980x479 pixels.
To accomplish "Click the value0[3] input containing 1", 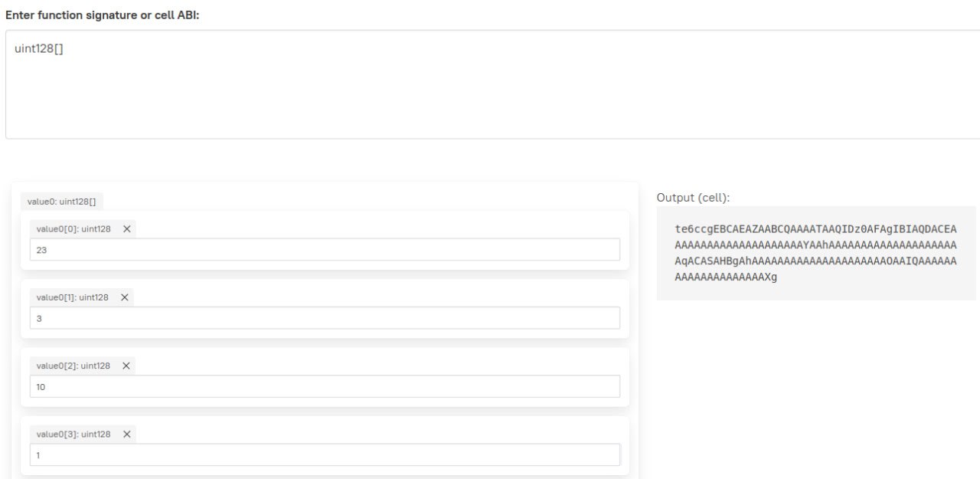I will pos(325,455).
